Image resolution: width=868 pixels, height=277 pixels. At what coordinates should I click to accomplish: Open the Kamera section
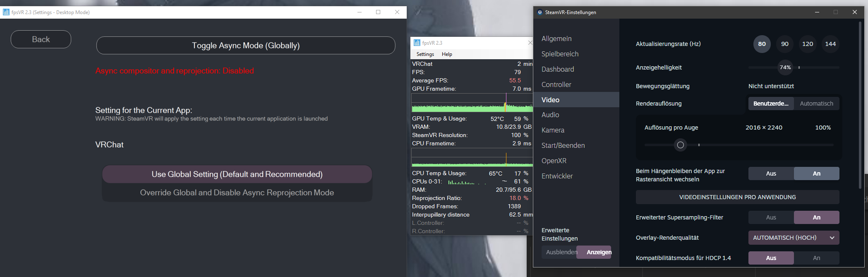click(x=576, y=130)
